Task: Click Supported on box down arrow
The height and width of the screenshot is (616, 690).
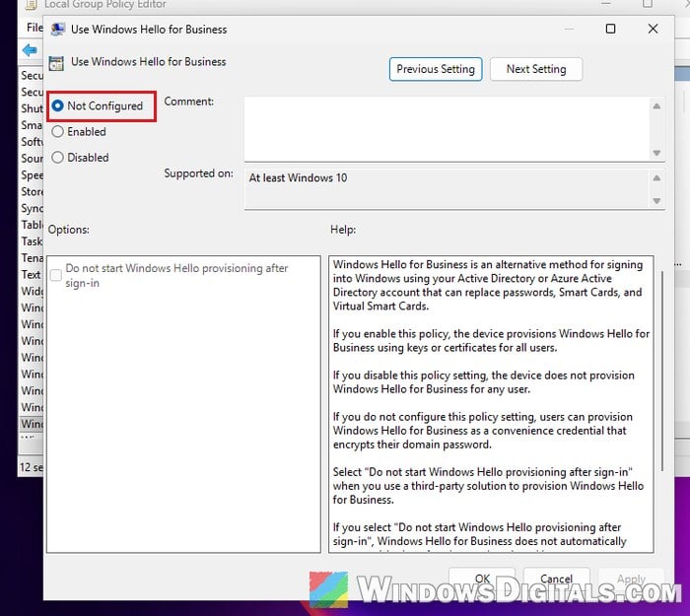Action: pos(656,201)
